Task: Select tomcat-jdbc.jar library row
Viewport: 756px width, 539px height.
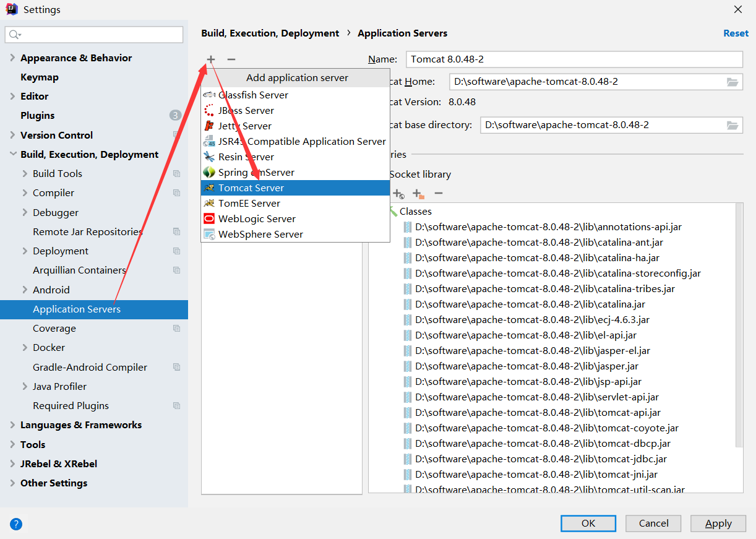Action: (541, 459)
